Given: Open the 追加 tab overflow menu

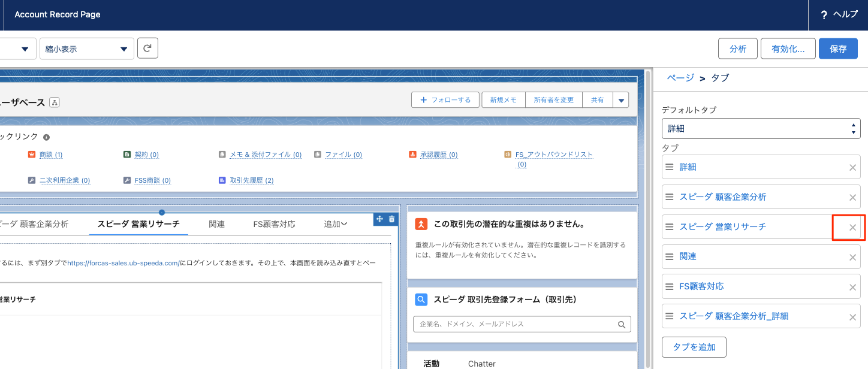Looking at the screenshot, I should click(336, 224).
